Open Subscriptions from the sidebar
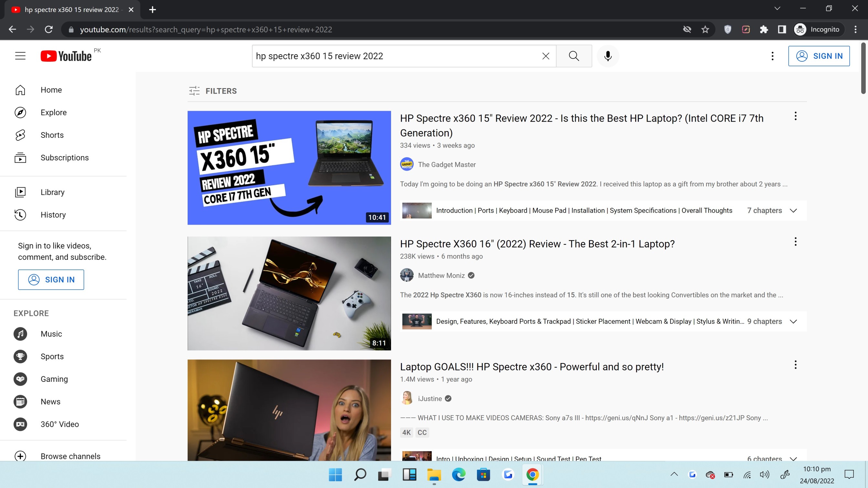 click(64, 157)
